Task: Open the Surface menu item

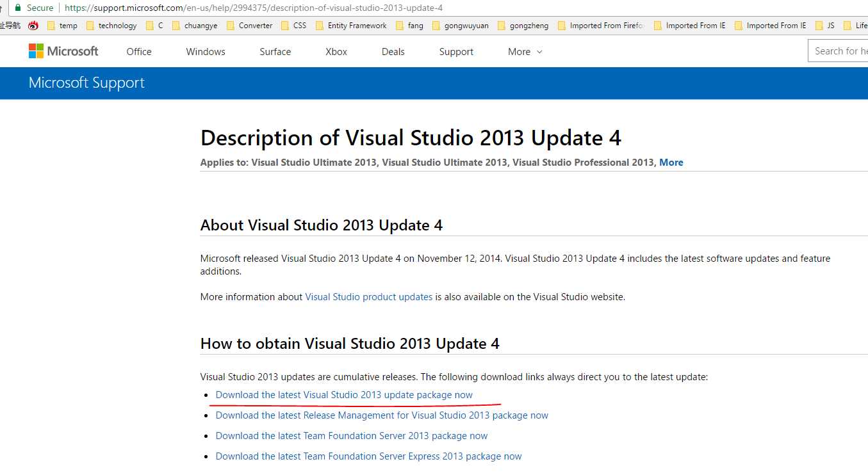Action: [x=275, y=52]
